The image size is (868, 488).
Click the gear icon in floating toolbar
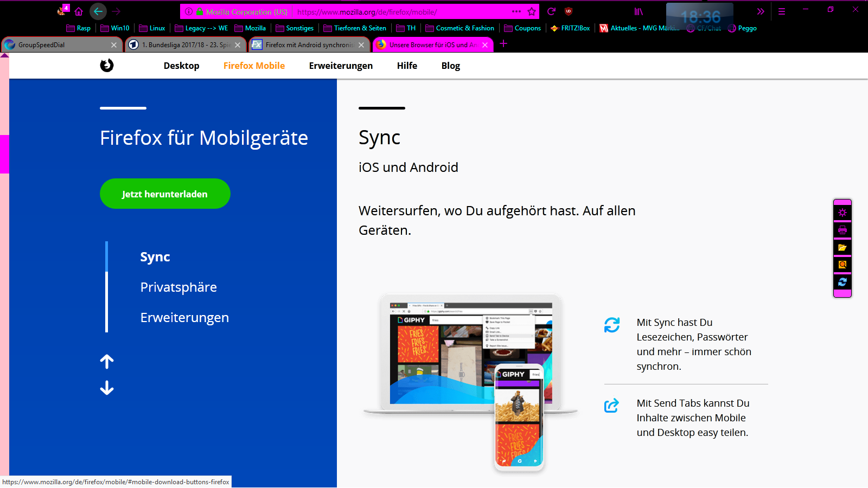842,213
